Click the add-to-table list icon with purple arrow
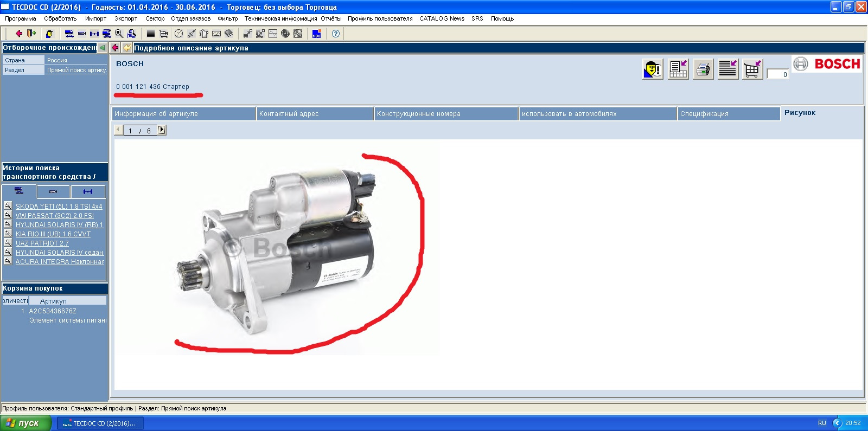This screenshot has width=868, height=431. (678, 69)
